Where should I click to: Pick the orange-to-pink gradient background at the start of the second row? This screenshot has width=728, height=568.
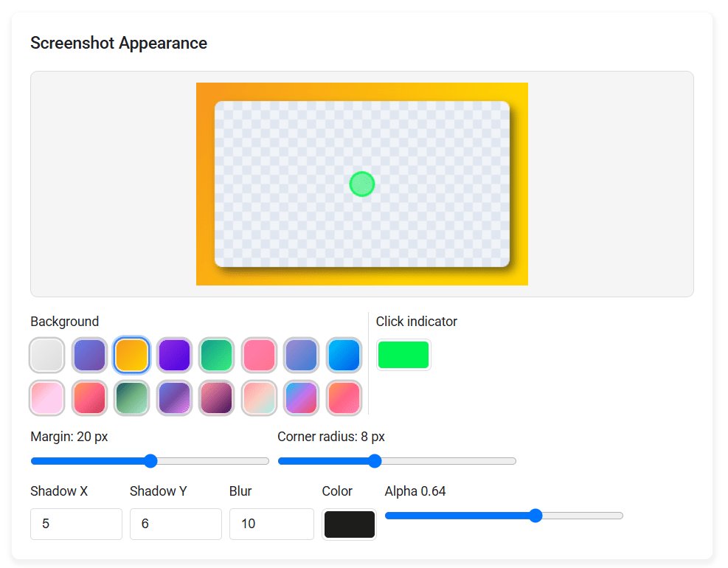89,398
